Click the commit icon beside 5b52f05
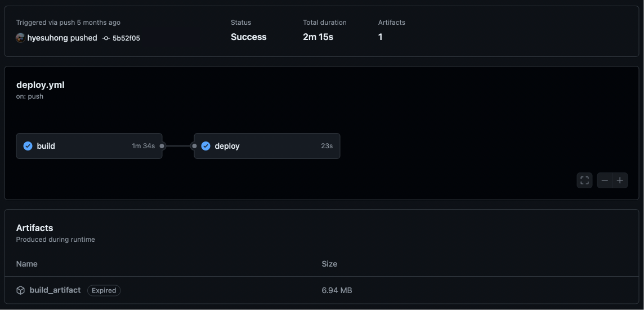 point(106,38)
